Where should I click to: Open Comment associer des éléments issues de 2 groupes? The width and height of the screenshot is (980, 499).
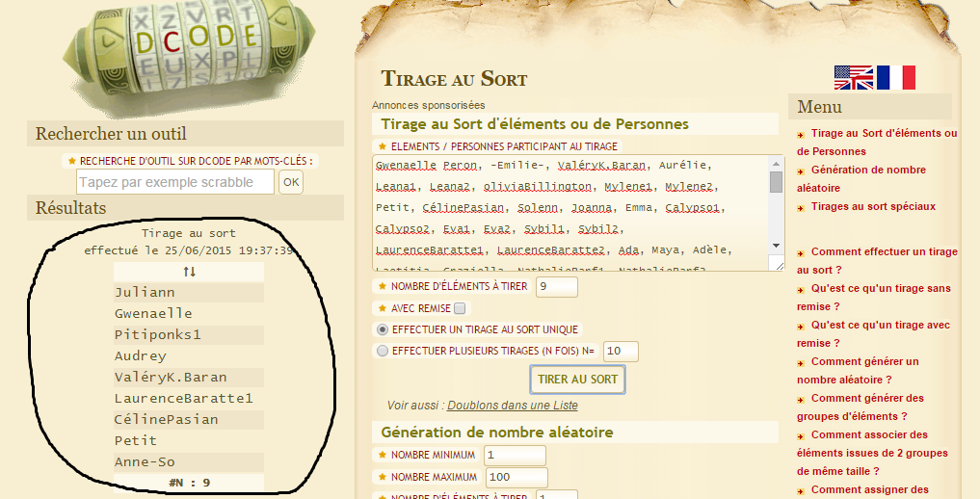[872, 453]
